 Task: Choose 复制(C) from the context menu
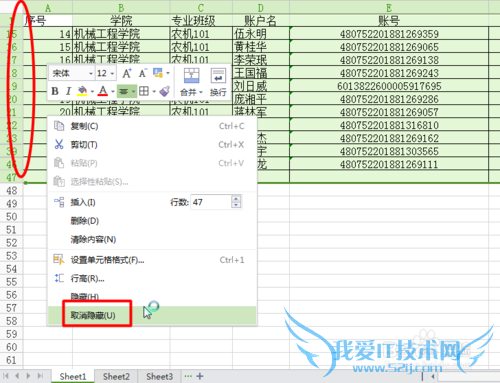152,126
